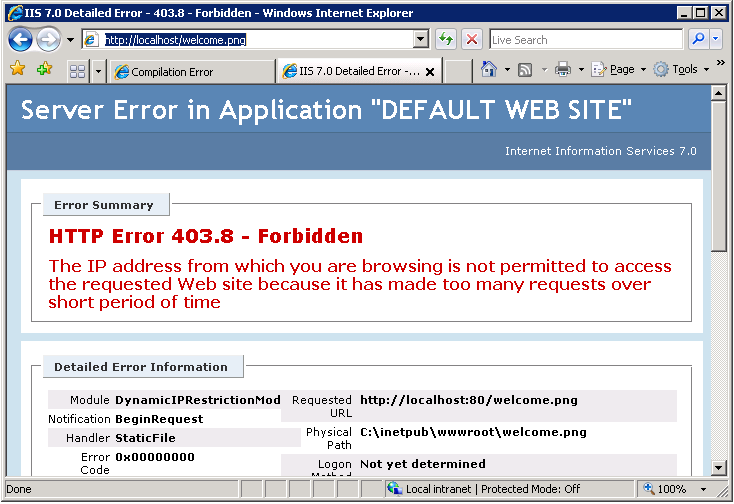Open the Tools menu
Image resolution: width=734 pixels, height=504 pixels.
[x=683, y=70]
